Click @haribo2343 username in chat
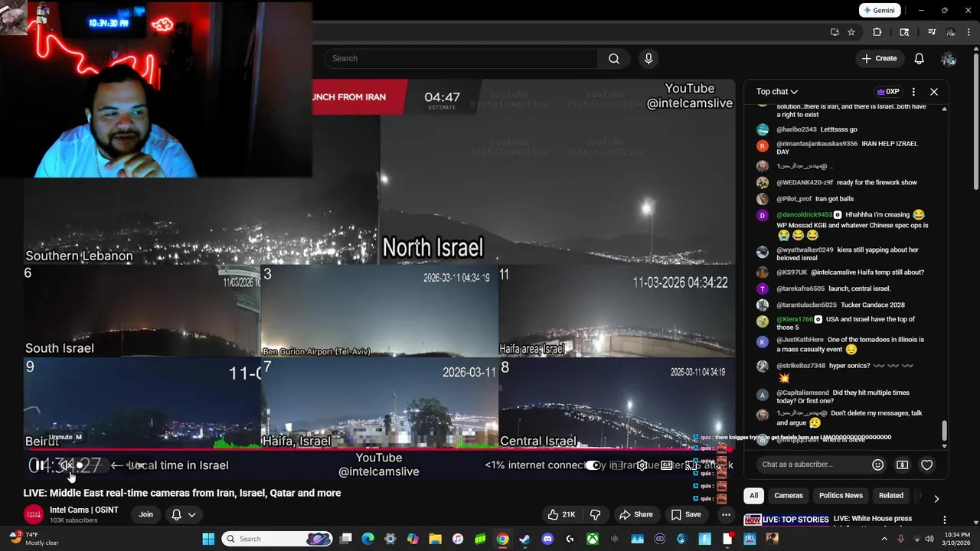The height and width of the screenshot is (551, 980). [x=796, y=129]
